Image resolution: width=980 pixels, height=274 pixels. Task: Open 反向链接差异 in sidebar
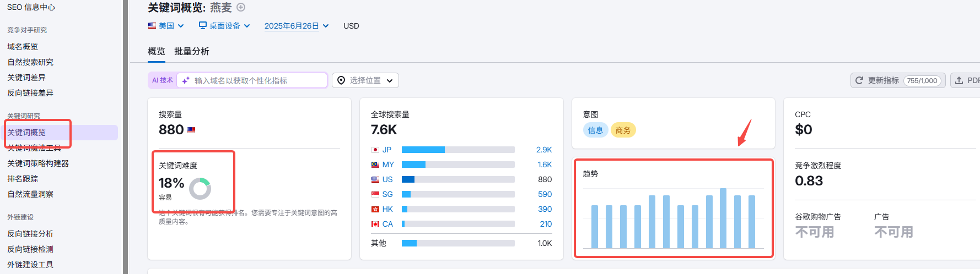(x=30, y=93)
